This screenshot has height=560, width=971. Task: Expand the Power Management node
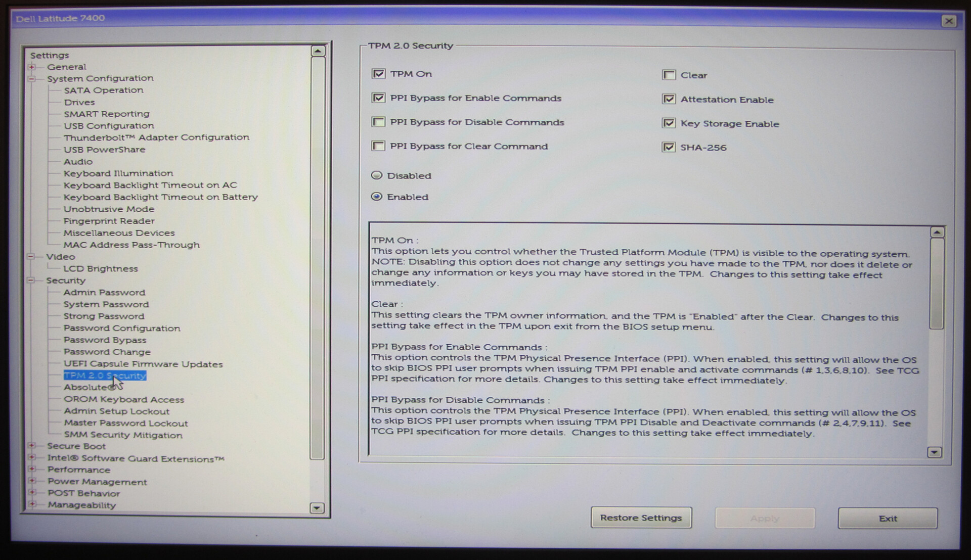point(32,481)
